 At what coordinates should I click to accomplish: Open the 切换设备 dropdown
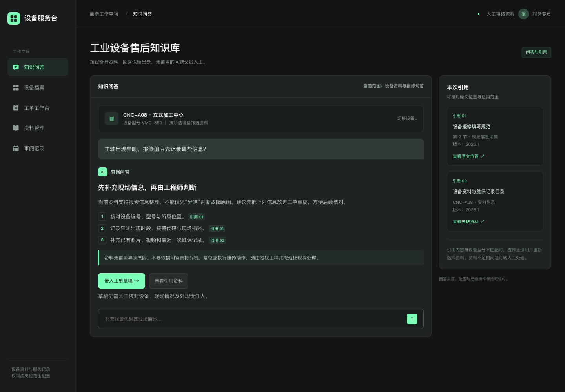[407, 118]
